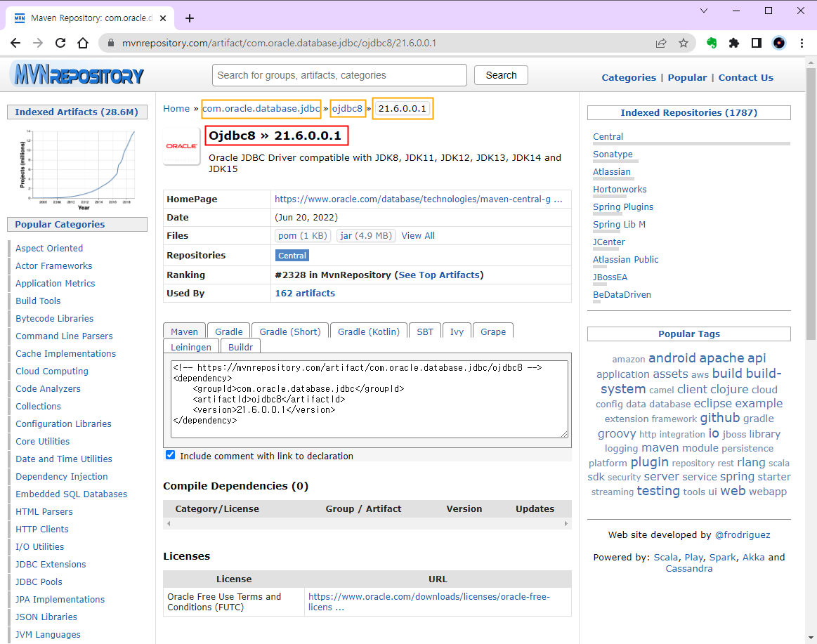Click the MVNRepository logo
Image resolution: width=817 pixels, height=644 pixels.
[78, 75]
